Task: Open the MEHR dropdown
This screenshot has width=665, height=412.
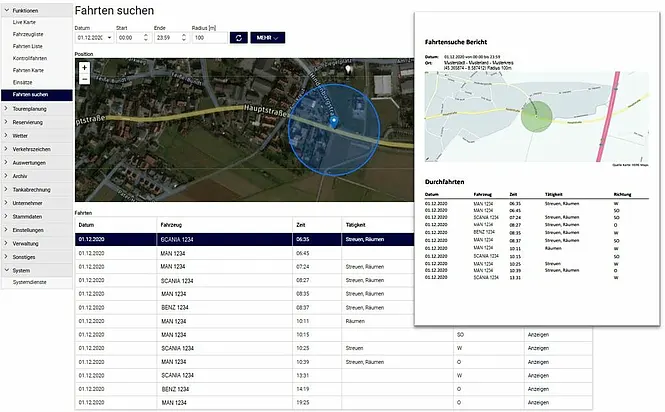Action: pyautogui.click(x=266, y=37)
